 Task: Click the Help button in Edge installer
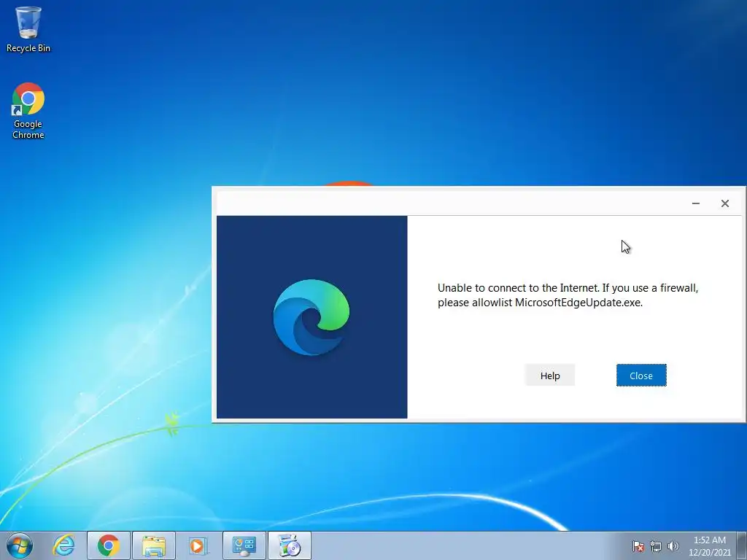(550, 376)
